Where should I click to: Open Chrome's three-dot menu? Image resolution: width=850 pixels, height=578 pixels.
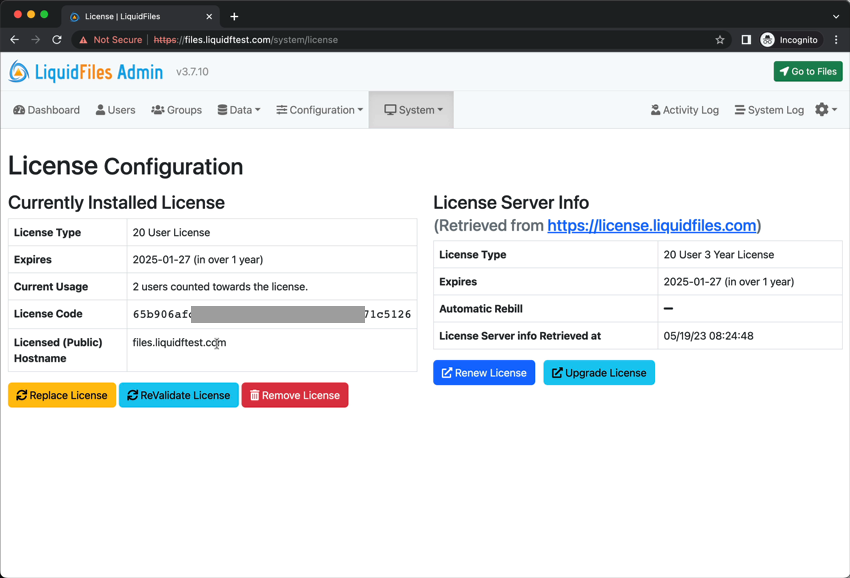(836, 40)
